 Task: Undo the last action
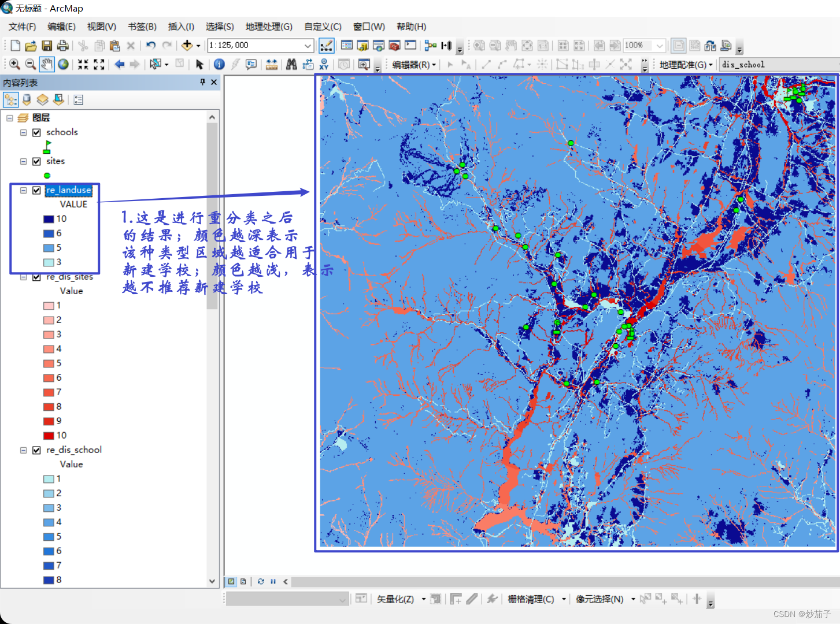[x=151, y=46]
